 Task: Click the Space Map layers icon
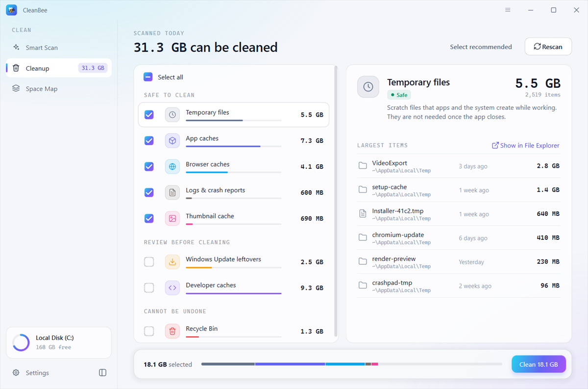(x=16, y=89)
